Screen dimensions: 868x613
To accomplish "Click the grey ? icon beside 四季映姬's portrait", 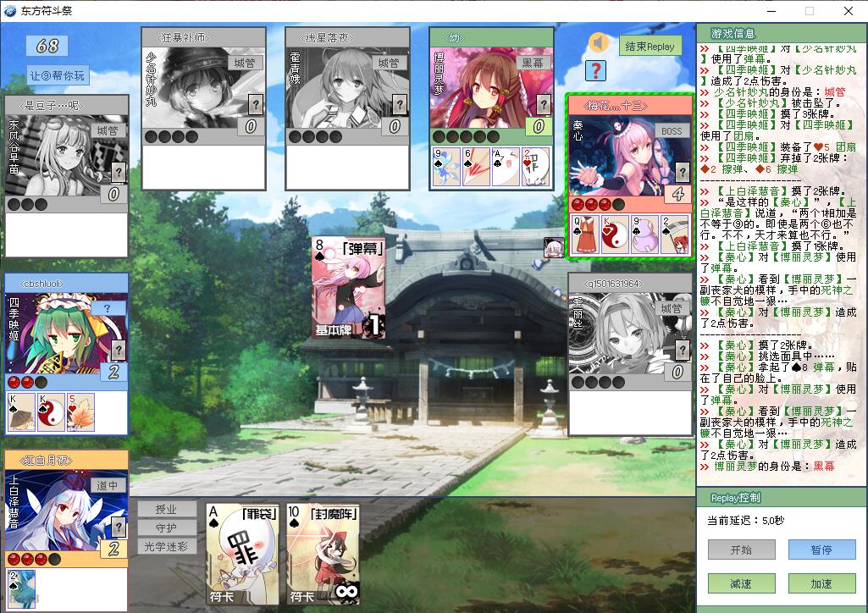I will [x=118, y=351].
